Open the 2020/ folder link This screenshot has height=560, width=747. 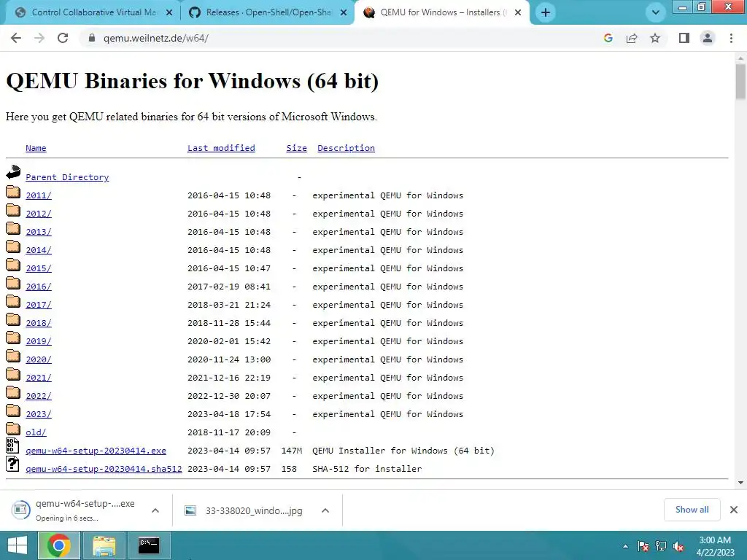point(39,359)
